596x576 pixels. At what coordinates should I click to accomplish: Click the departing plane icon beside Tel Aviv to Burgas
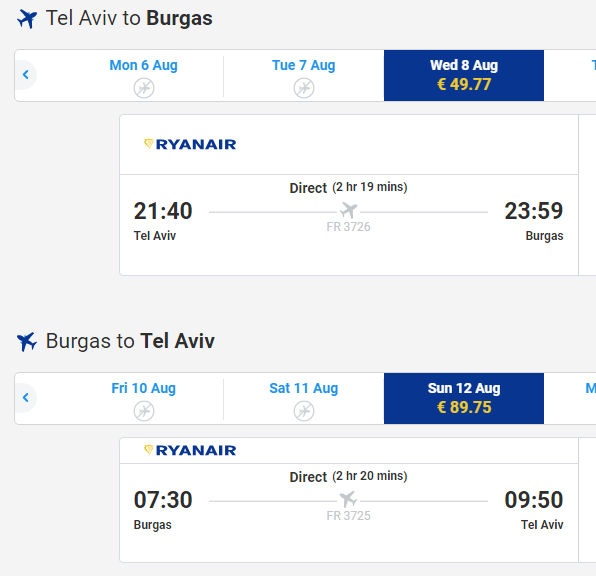pos(27,19)
